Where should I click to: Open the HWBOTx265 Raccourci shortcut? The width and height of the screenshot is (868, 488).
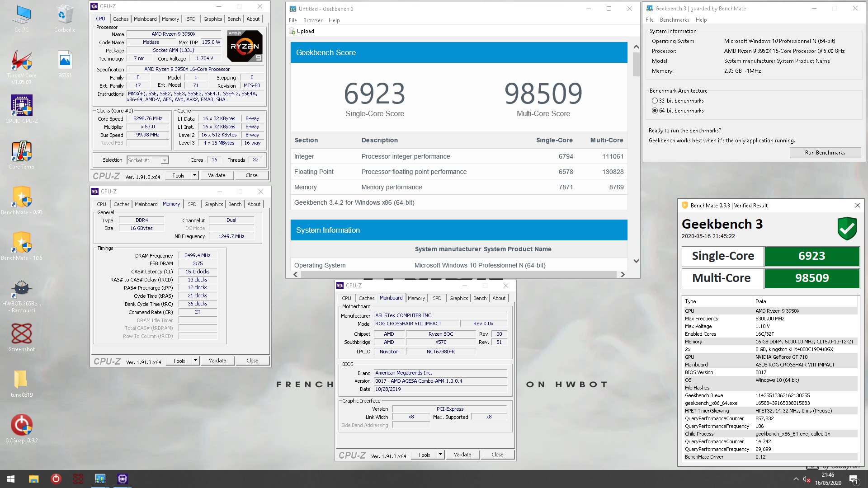coord(21,296)
